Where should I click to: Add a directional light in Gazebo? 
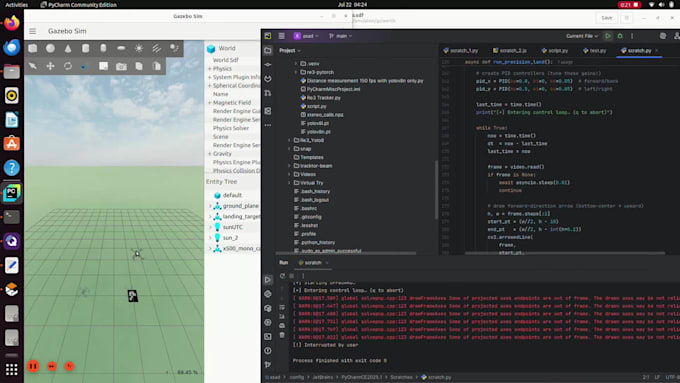157,48
